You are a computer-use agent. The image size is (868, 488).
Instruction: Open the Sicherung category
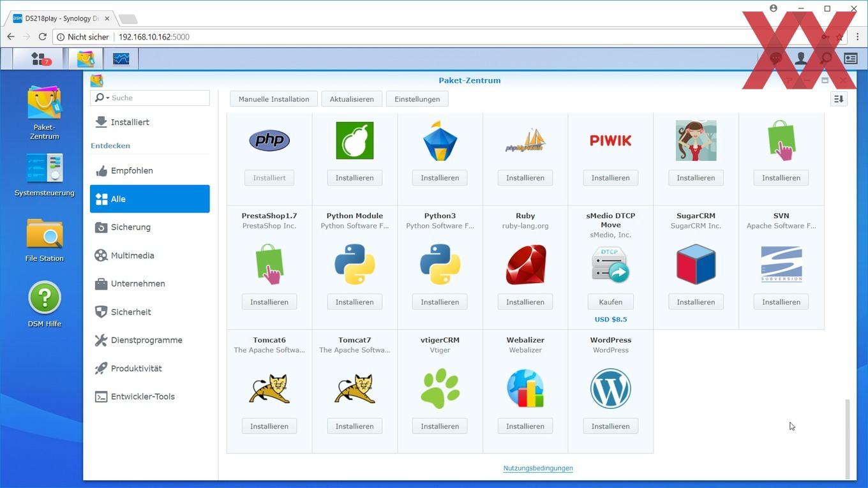[x=150, y=227]
